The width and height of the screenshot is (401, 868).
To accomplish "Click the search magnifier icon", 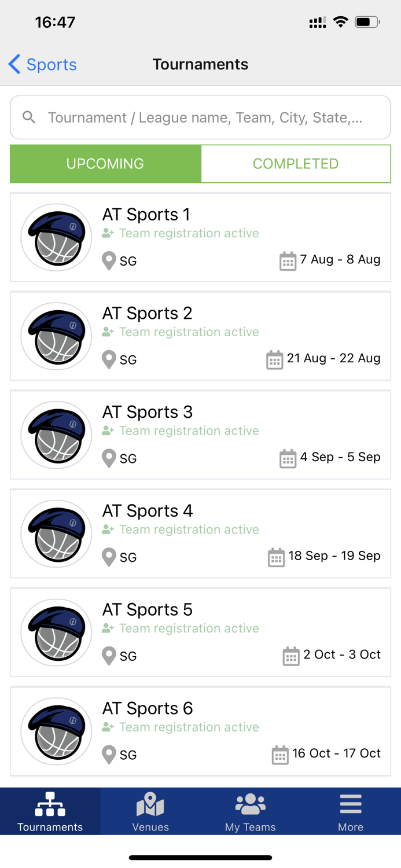I will pyautogui.click(x=28, y=117).
